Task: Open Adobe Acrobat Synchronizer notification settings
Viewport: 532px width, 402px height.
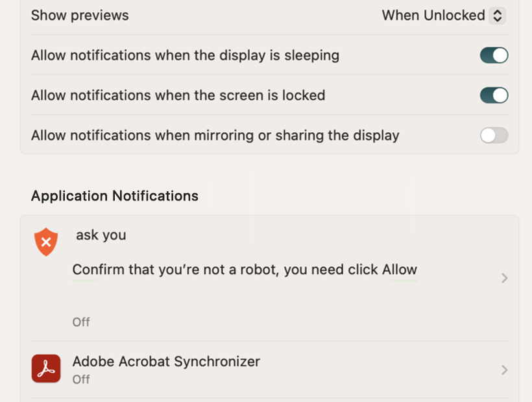Action: click(x=269, y=370)
